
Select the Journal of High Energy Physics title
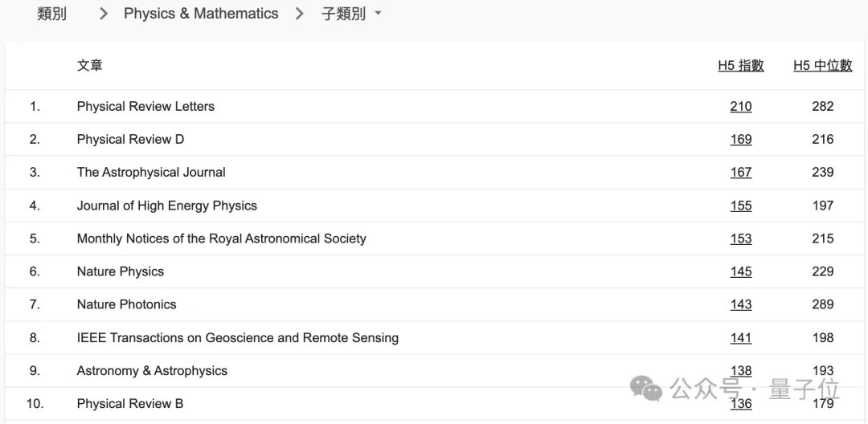pyautogui.click(x=167, y=206)
